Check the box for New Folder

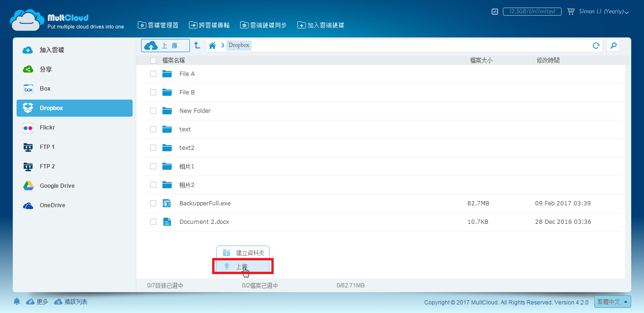coord(153,110)
